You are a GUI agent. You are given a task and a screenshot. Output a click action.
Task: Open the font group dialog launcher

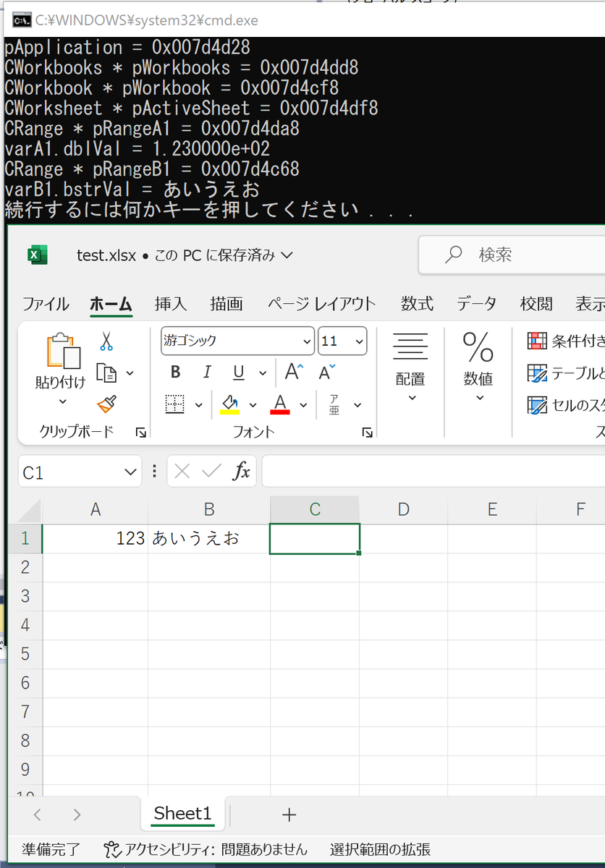[368, 433]
